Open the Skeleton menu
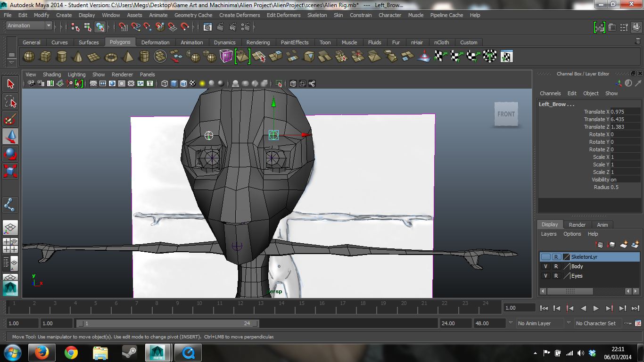 point(317,15)
